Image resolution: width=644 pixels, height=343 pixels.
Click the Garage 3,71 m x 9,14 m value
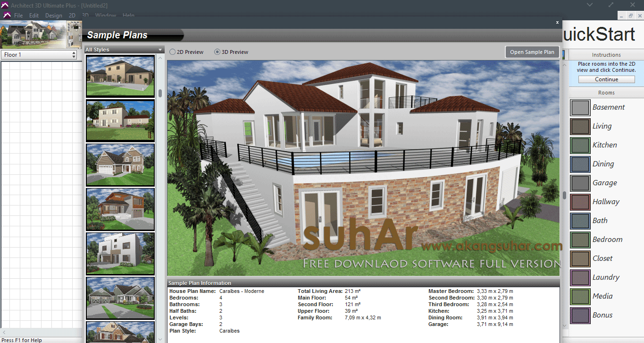[x=495, y=325]
